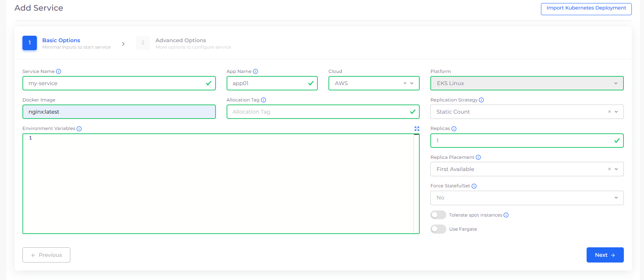Expand the Environment Variables editor to fullscreen
The height and width of the screenshot is (280, 644).
click(417, 129)
